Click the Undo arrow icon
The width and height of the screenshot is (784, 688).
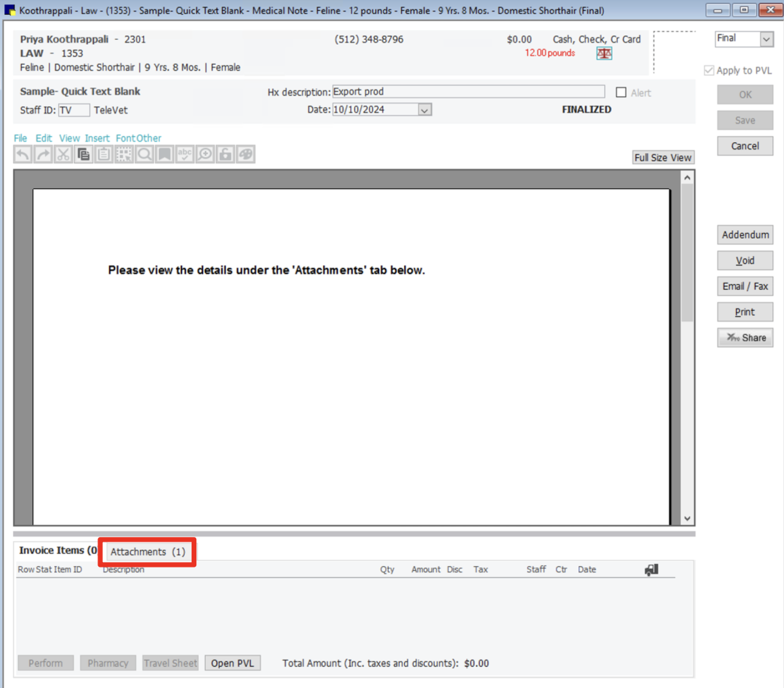(21, 154)
